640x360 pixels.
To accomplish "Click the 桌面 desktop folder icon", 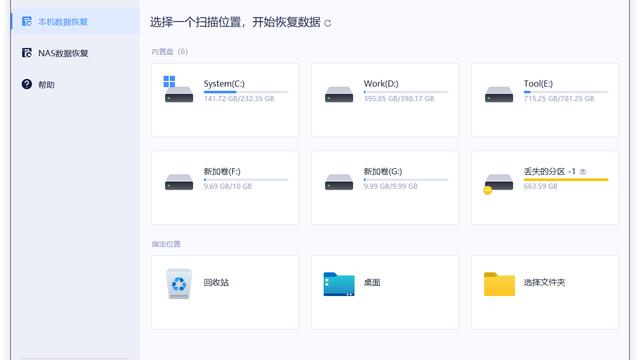I will point(339,284).
